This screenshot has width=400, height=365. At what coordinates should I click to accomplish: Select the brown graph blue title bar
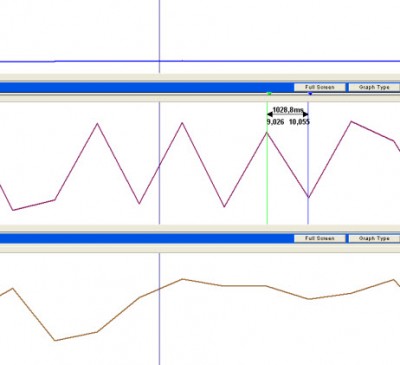(147, 238)
